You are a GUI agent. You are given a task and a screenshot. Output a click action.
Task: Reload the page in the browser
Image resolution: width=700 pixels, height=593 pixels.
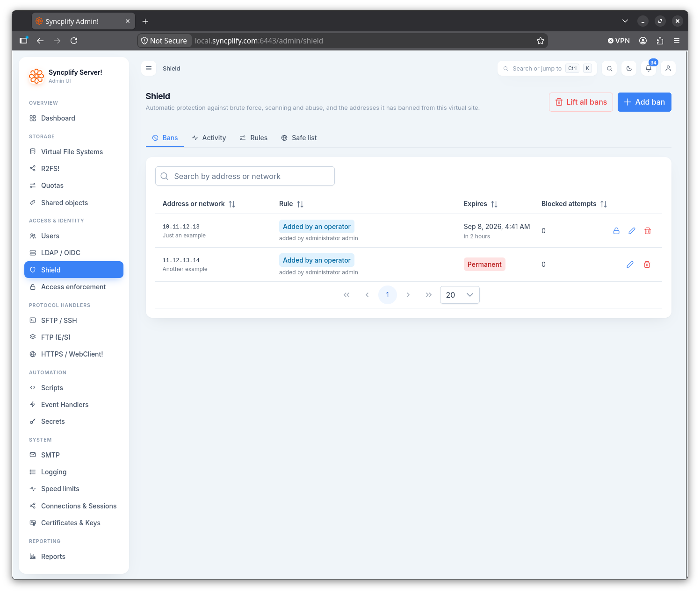point(74,41)
